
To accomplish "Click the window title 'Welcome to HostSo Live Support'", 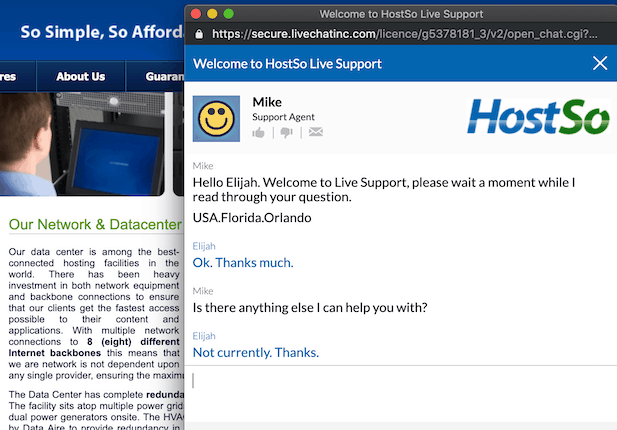I will point(401,14).
